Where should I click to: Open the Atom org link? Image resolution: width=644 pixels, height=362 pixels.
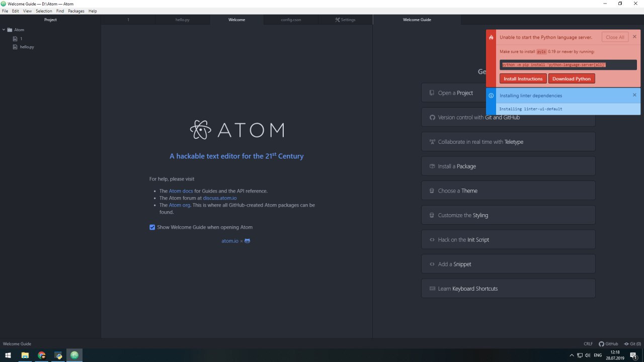(x=180, y=205)
